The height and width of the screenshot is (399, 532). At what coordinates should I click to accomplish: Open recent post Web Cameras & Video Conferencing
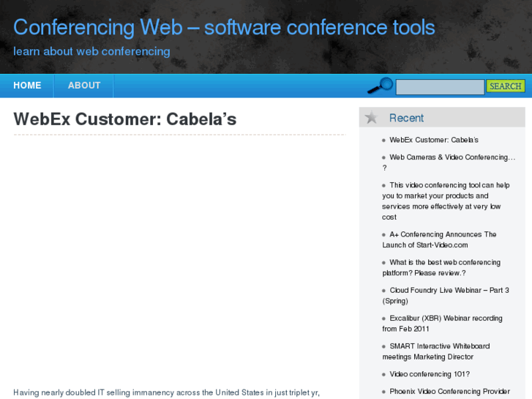point(449,163)
